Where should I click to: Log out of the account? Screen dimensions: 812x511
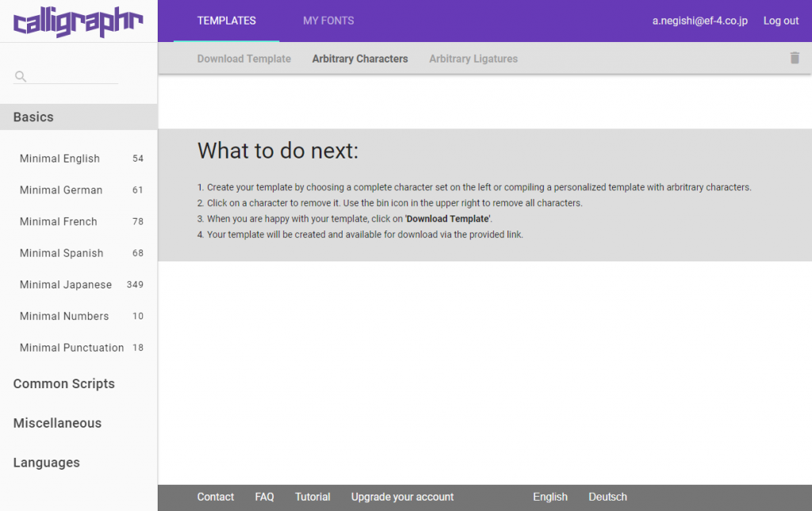(x=780, y=21)
